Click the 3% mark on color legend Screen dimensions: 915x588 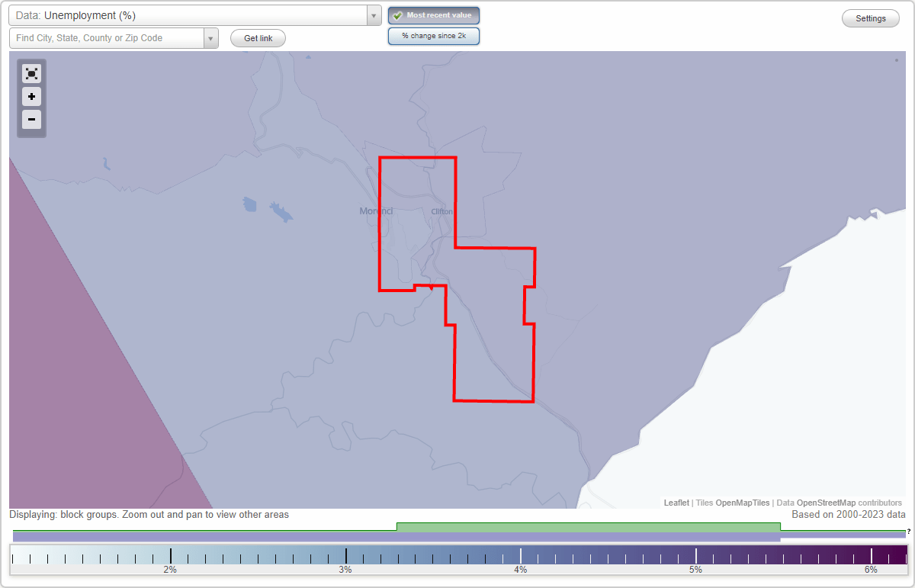(345, 570)
